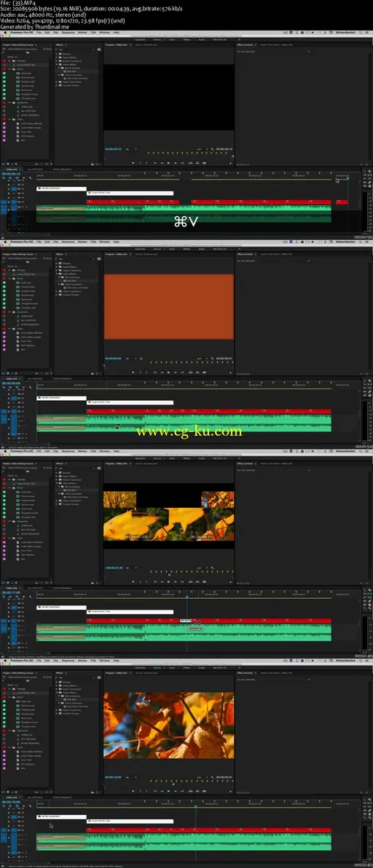The height and width of the screenshot is (868, 373).
Task: Open the Marker menu in the split-leaves frame
Action: (x=82, y=450)
